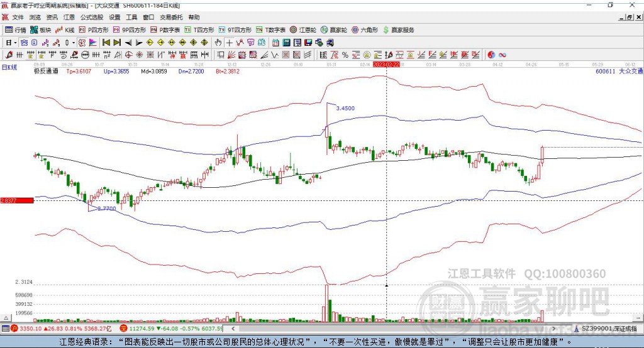Open the 江恩 menu
The image size is (644, 348).
point(69,17)
